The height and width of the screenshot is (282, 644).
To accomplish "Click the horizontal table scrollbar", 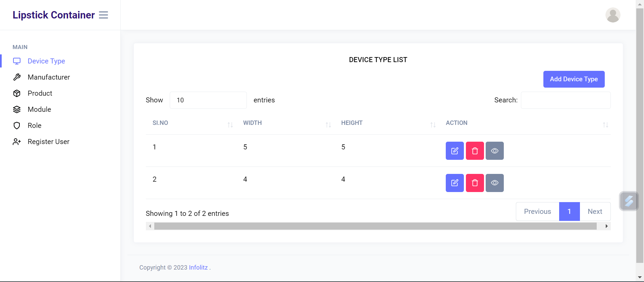I will click(375, 226).
